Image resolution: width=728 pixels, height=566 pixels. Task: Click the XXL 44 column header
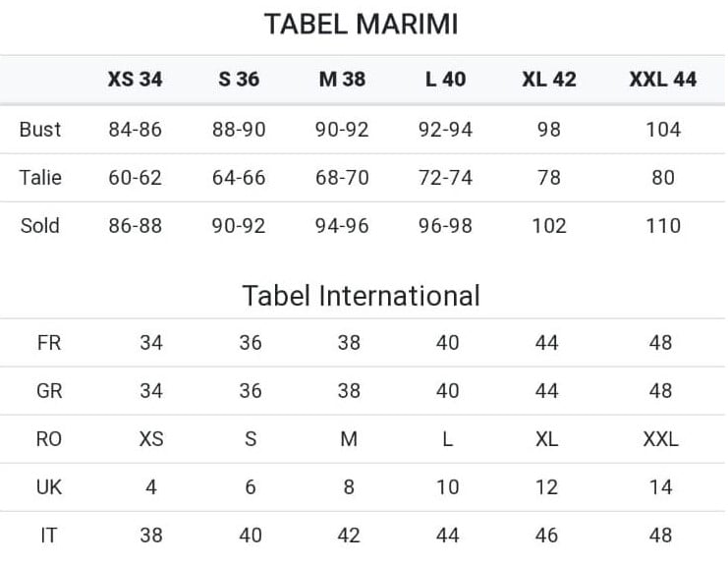click(662, 80)
